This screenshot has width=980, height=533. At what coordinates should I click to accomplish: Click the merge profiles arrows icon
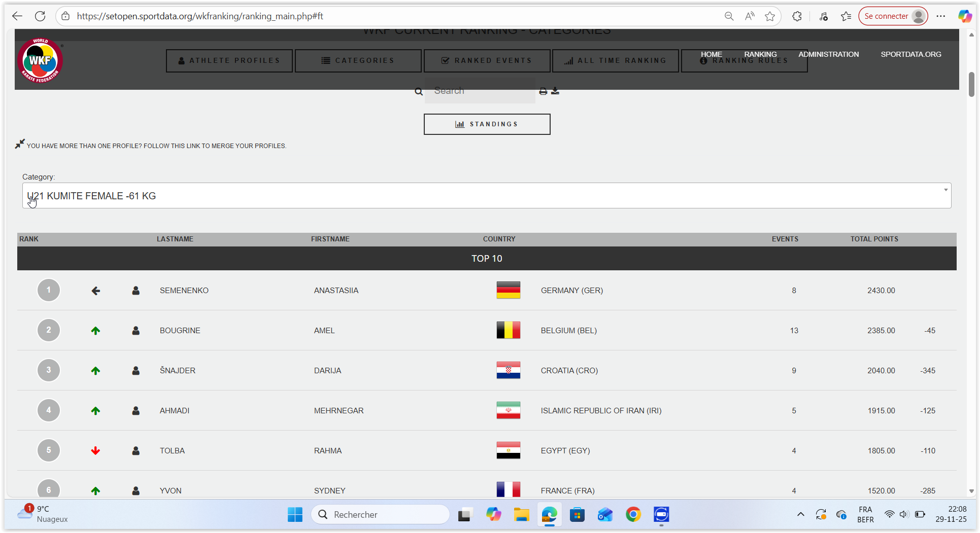pos(20,144)
